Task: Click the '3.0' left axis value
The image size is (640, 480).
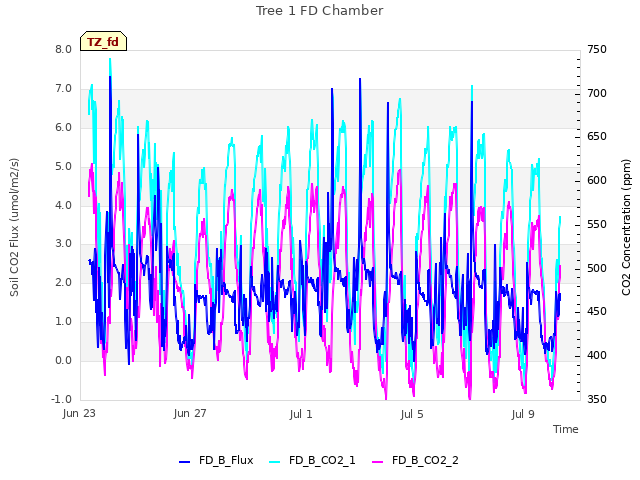Action: [x=63, y=244]
